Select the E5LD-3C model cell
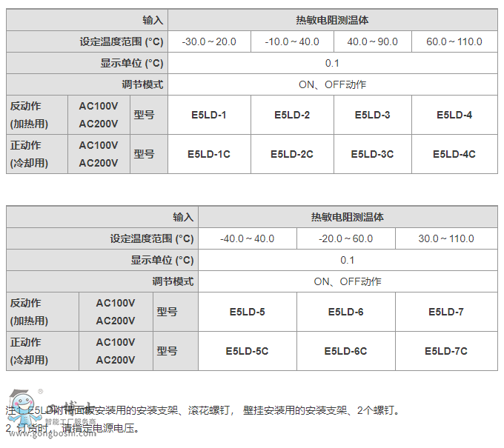504x448 pixels. pyautogui.click(x=372, y=154)
